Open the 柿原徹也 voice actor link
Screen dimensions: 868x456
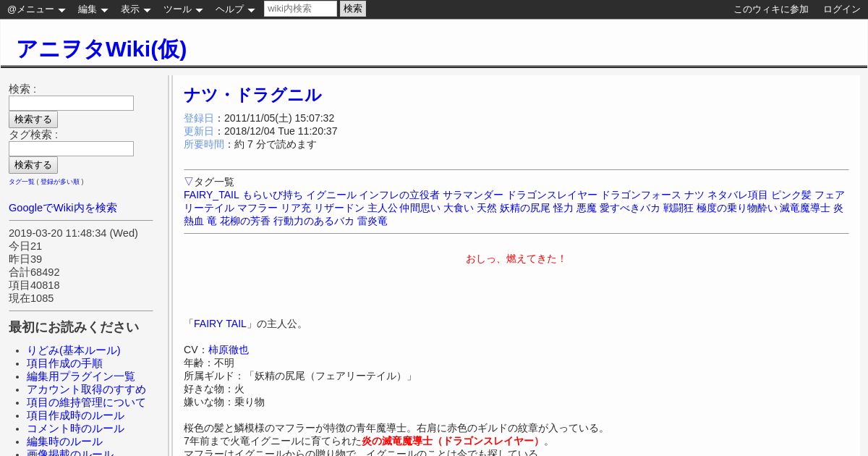click(229, 350)
